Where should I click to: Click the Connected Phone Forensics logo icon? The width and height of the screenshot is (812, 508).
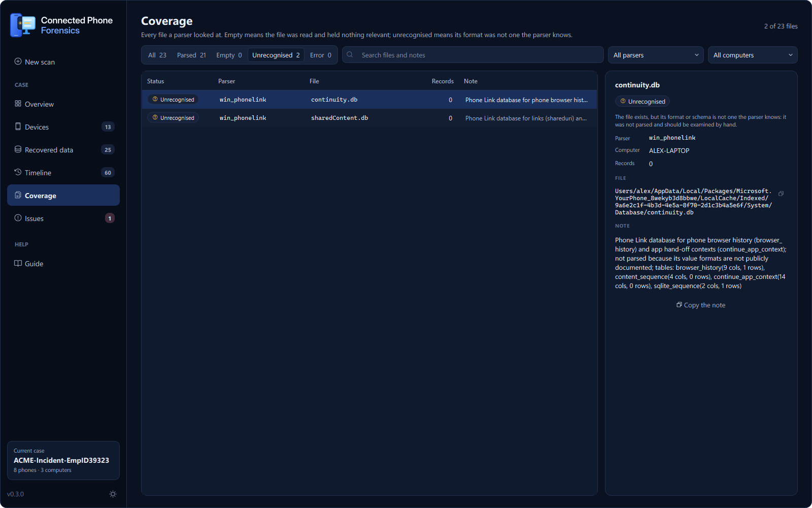coord(23,25)
